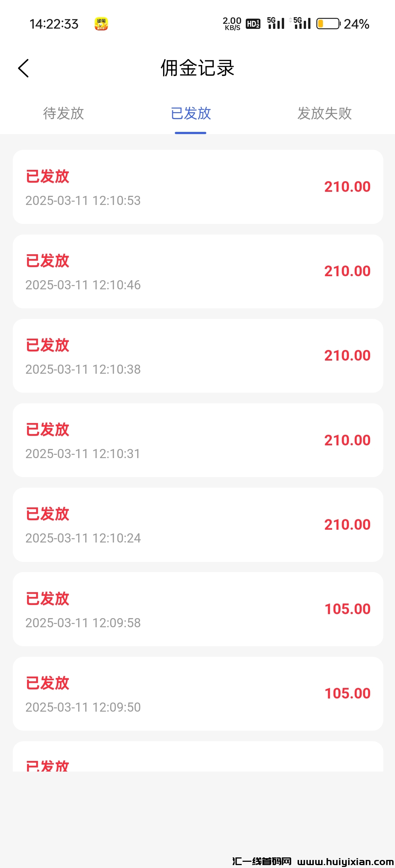Image resolution: width=395 pixels, height=868 pixels.
Task: Open the record dated 12:10:46
Action: [x=198, y=271]
